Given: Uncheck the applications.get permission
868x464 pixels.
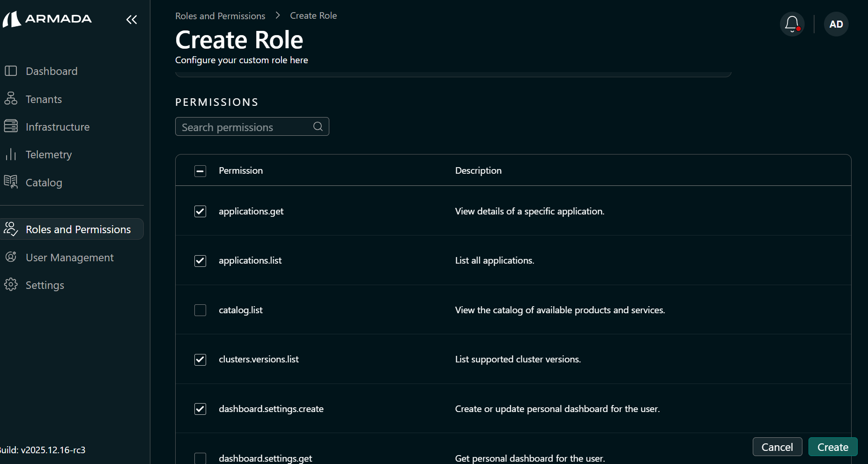Looking at the screenshot, I should pos(200,211).
